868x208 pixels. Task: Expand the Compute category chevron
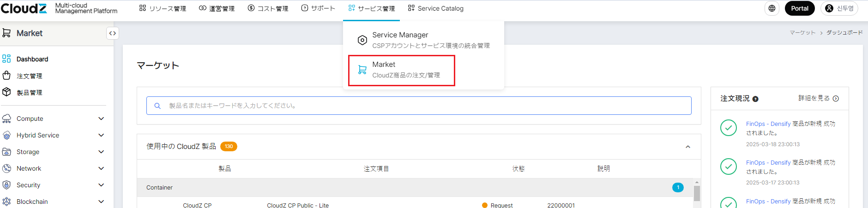tap(101, 119)
